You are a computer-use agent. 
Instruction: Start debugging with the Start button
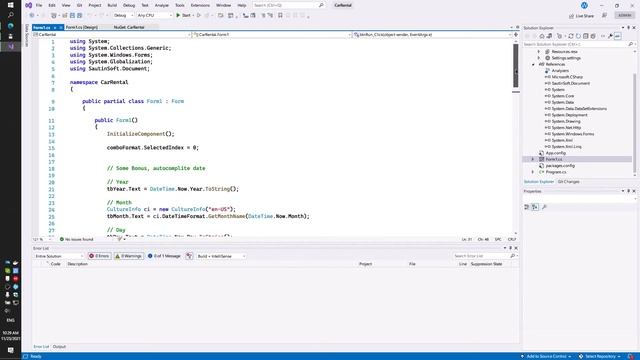pos(184,15)
